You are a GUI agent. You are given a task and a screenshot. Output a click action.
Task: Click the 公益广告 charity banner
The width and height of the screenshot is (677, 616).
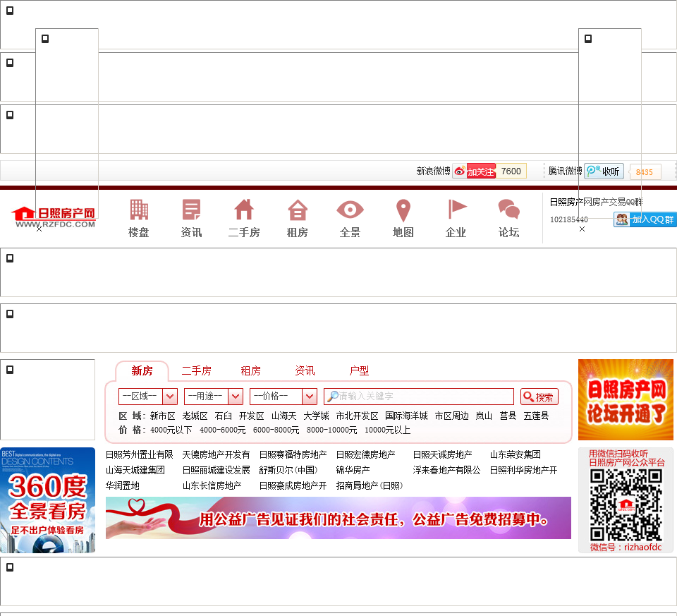pyautogui.click(x=338, y=518)
